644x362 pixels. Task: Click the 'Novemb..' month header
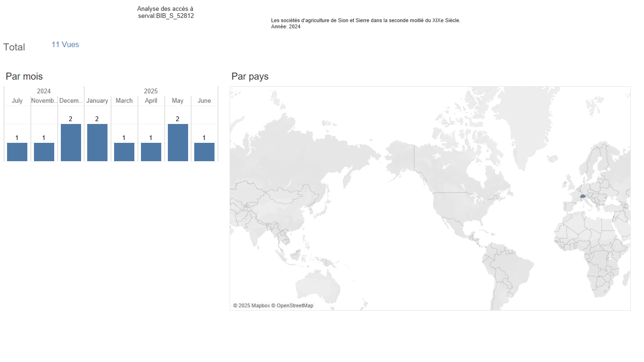44,101
